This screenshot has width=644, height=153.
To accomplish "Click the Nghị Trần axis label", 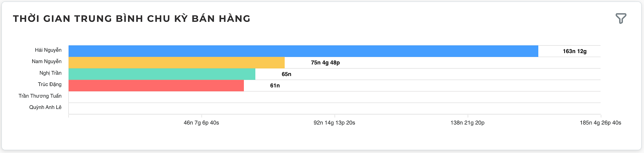I will tap(50, 73).
